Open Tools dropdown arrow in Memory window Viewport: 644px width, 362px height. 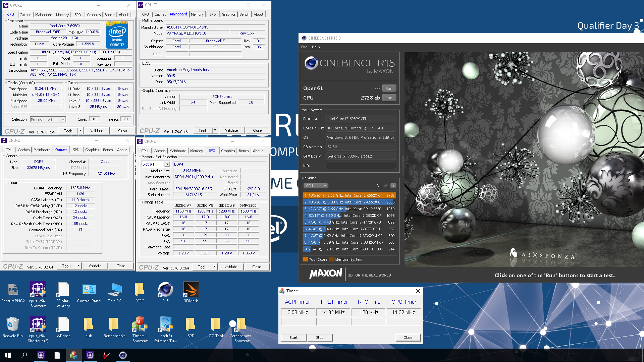78,266
